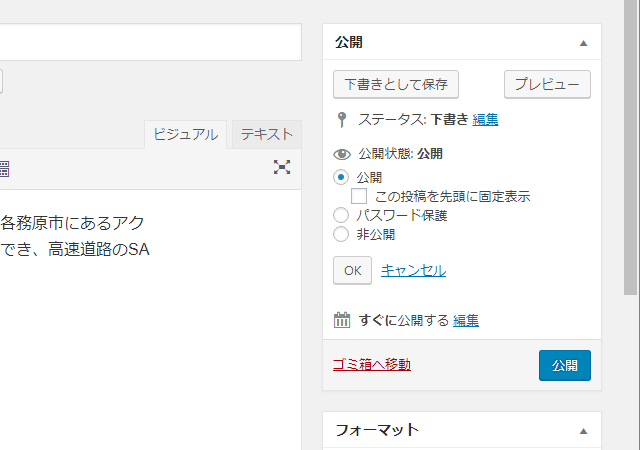Image resolution: width=640 pixels, height=450 pixels.
Task: Confirm visibility with the OK button
Action: point(352,270)
